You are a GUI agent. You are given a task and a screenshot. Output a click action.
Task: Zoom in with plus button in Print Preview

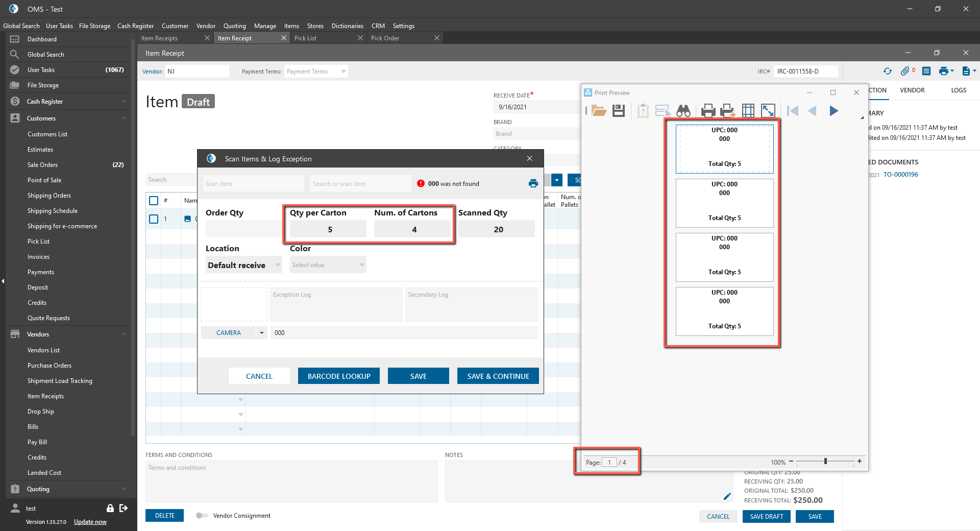[860, 462]
